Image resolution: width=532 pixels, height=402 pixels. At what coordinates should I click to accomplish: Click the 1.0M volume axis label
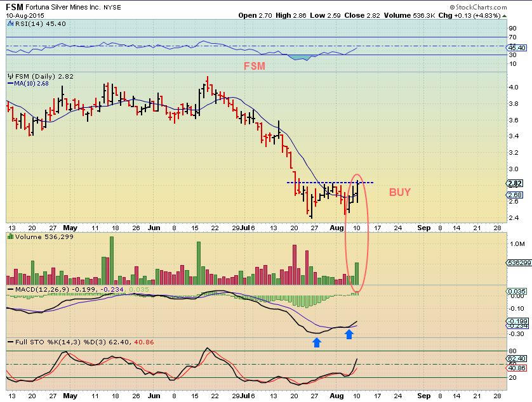point(517,244)
